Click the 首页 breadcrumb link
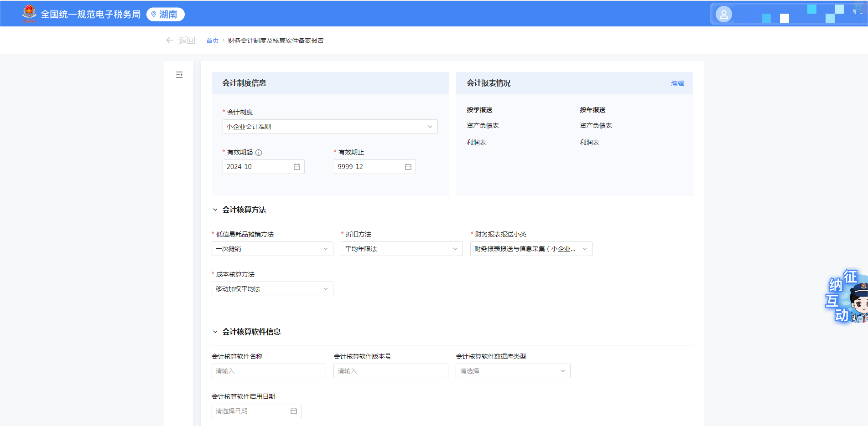Image resolution: width=868 pixels, height=426 pixels. coord(213,41)
